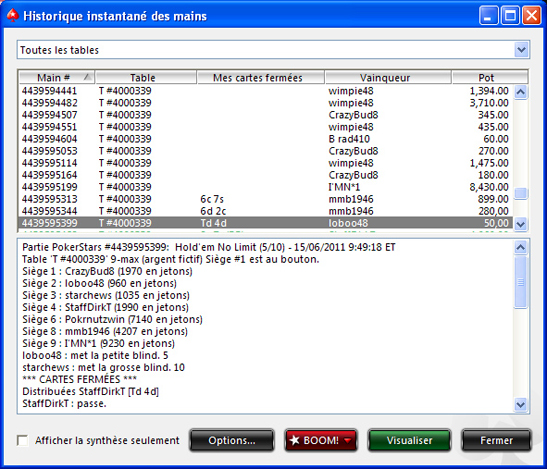Select hand 4439595164 row
The height and width of the screenshot is (469, 547).
pyautogui.click(x=265, y=175)
